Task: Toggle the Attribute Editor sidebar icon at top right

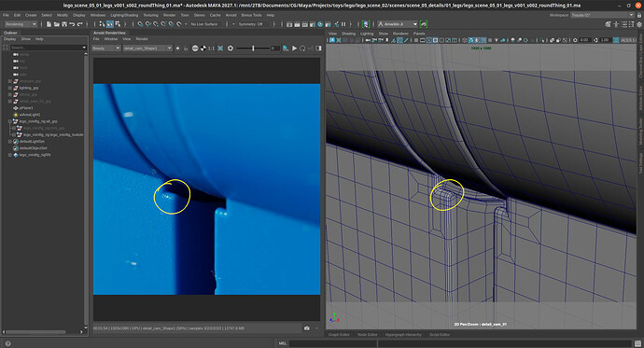Action: 623,24
